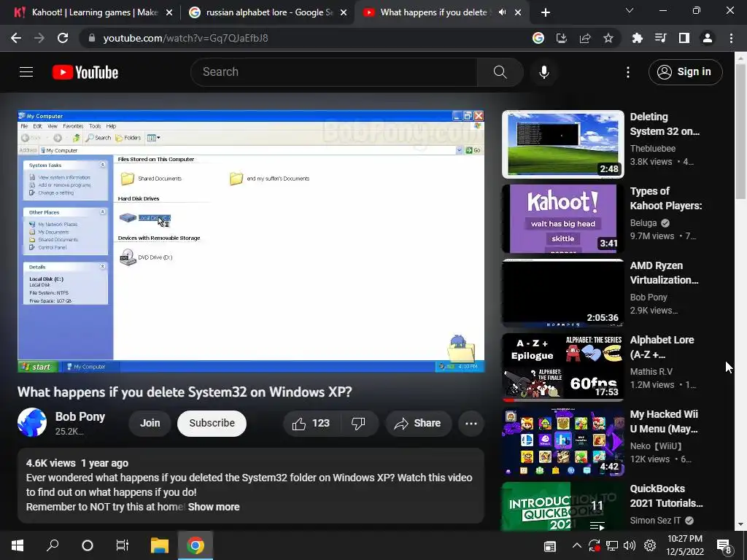The image size is (747, 560).
Task: Open QuickBooks 2021 Tutorials thumbnail
Action: (563, 506)
